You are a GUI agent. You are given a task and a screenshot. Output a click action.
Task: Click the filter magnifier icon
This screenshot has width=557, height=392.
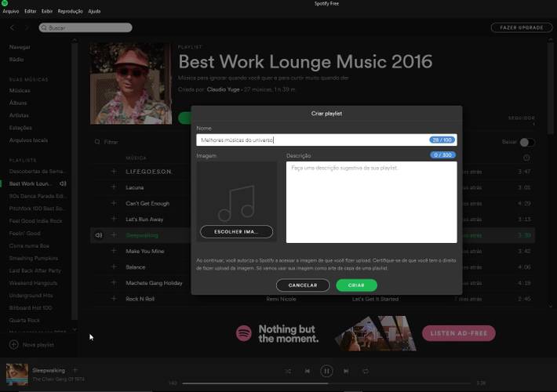(97, 142)
